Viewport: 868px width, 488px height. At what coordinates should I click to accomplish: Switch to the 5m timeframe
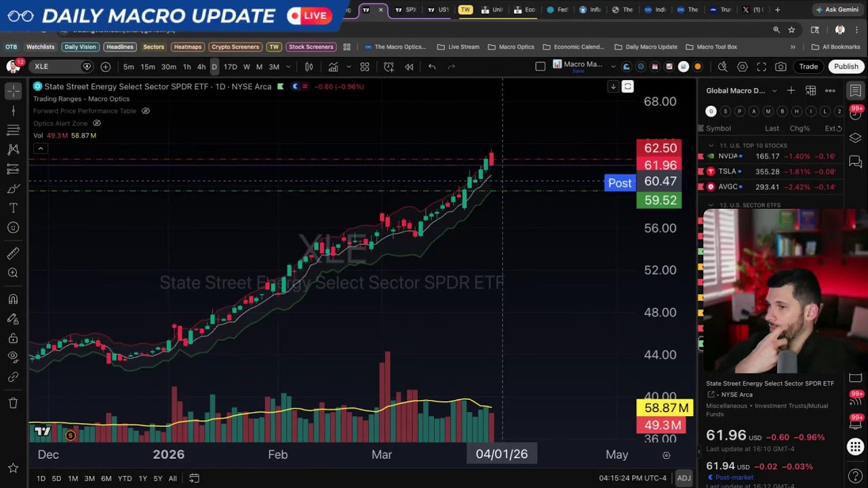[x=128, y=66]
